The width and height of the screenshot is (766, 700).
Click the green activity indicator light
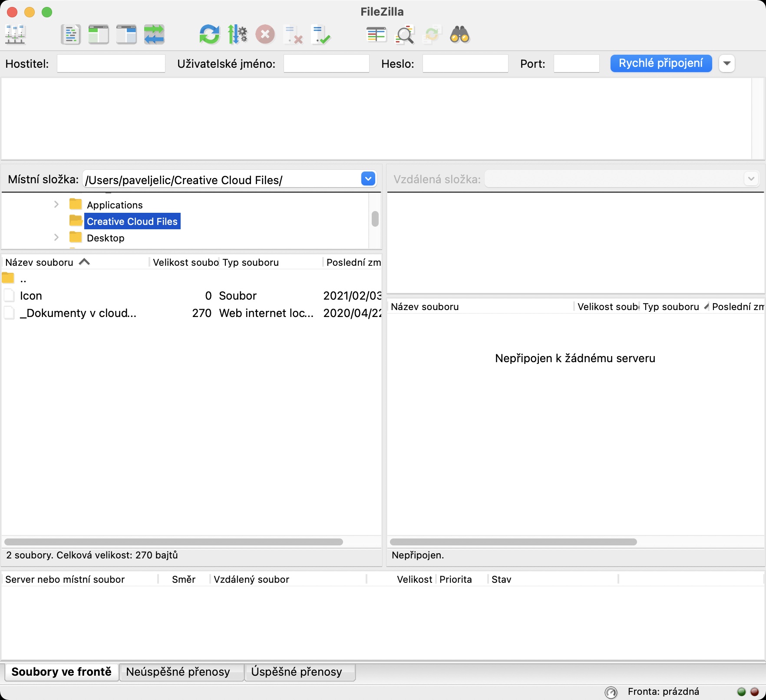[x=742, y=692]
